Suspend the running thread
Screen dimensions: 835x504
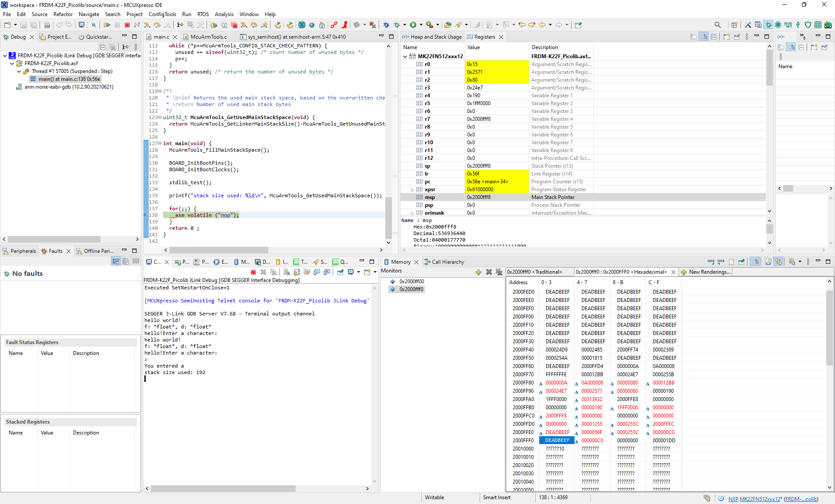117,25
